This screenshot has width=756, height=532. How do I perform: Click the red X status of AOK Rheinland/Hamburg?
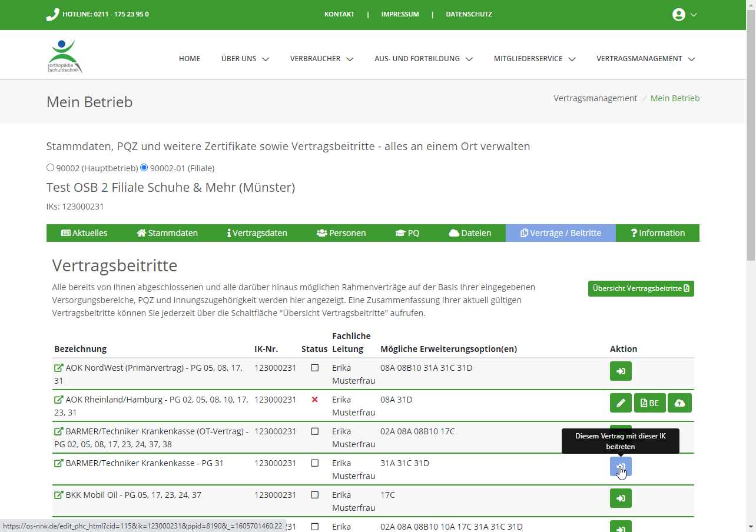(x=314, y=400)
